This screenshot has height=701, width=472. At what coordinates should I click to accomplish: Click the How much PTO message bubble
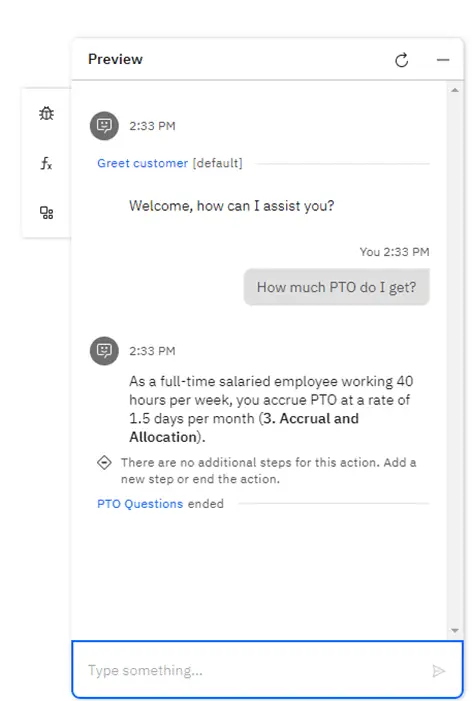point(337,287)
